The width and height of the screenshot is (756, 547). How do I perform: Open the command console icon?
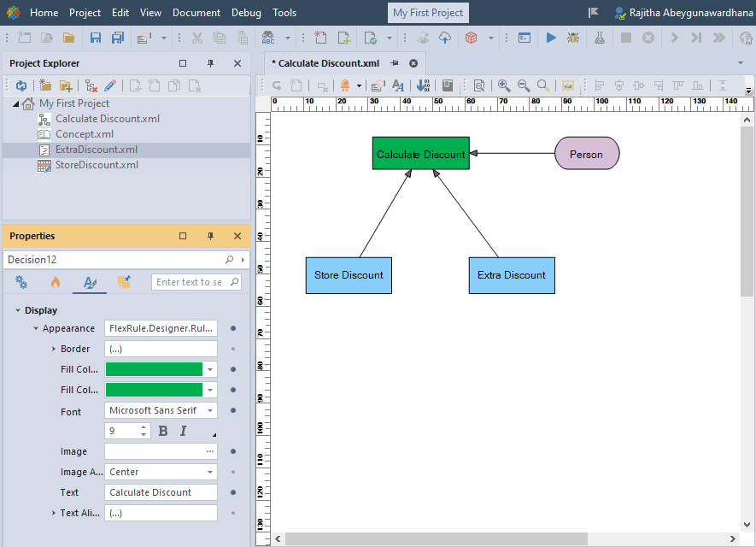pyautogui.click(x=525, y=38)
